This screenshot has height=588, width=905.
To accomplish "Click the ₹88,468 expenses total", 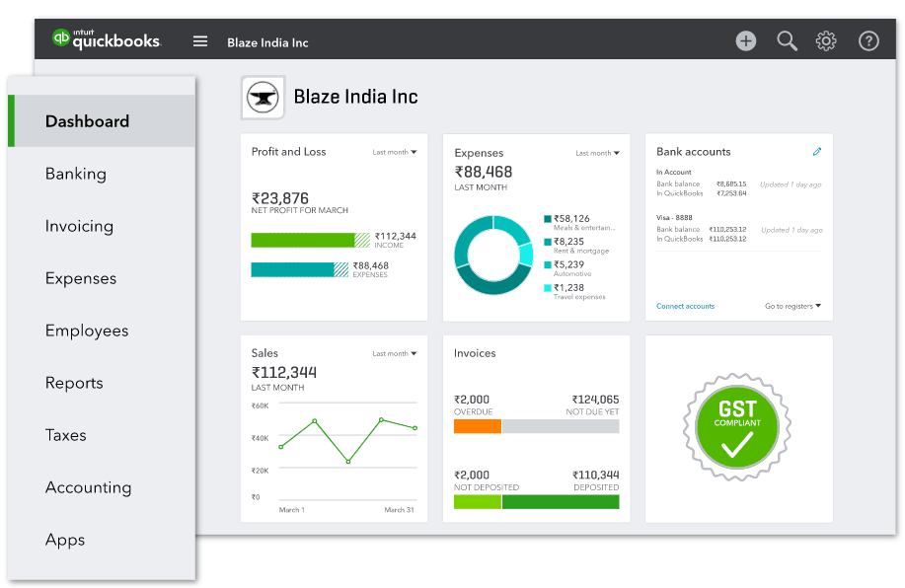I will (484, 172).
